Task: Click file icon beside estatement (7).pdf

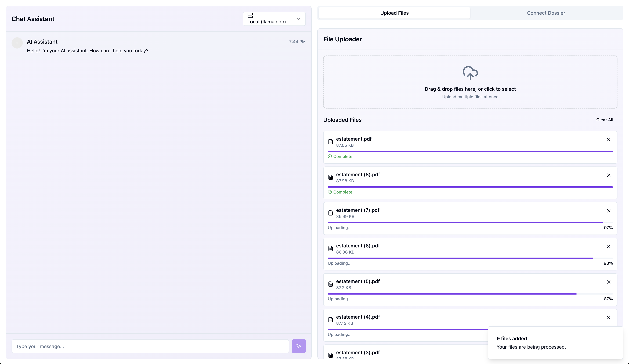Action: tap(330, 213)
